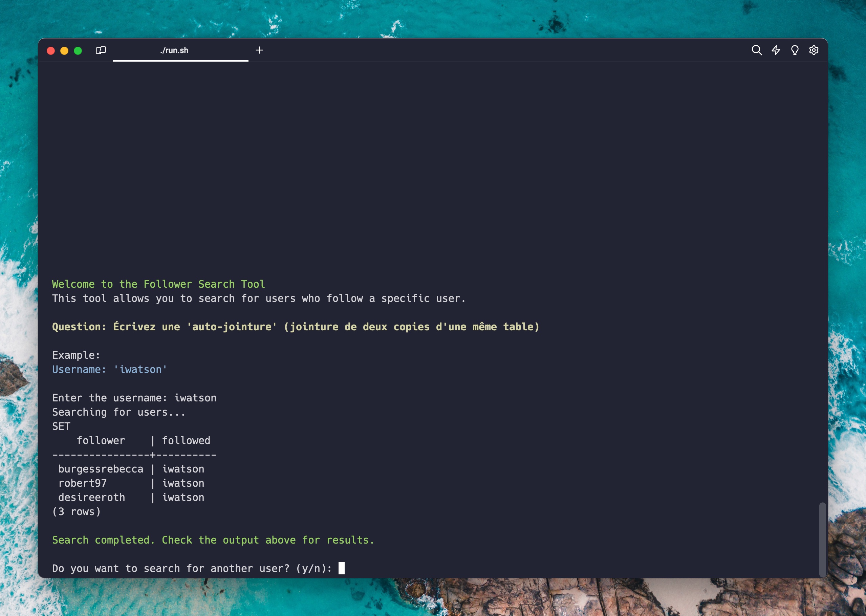Open the terminal search magnifier icon
866x616 pixels.
pos(756,50)
